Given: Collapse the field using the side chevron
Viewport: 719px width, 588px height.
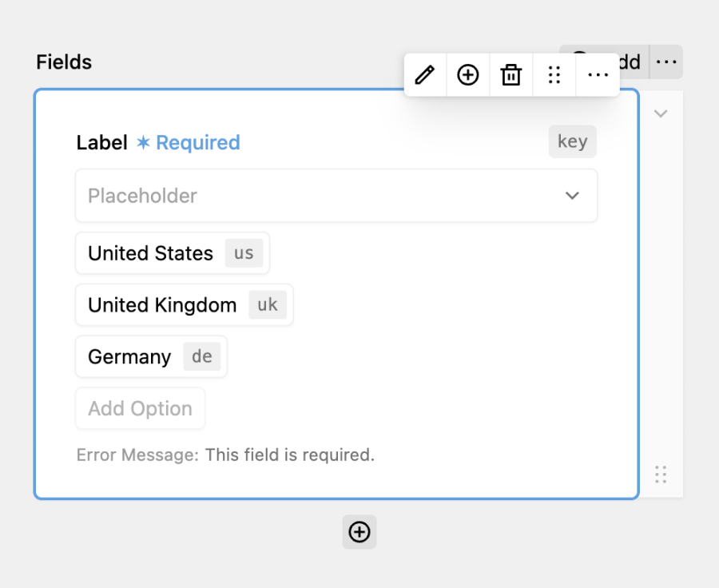Looking at the screenshot, I should [x=661, y=113].
